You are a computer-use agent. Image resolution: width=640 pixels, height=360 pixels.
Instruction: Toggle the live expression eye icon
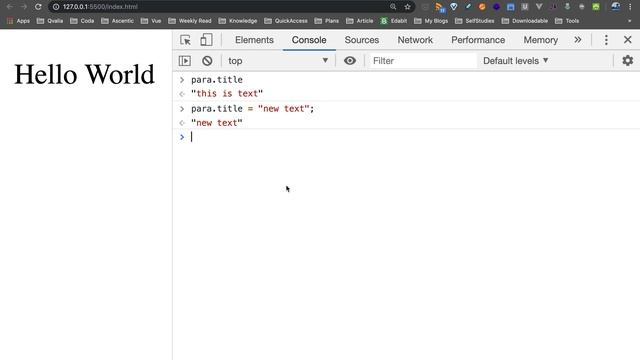click(350, 61)
